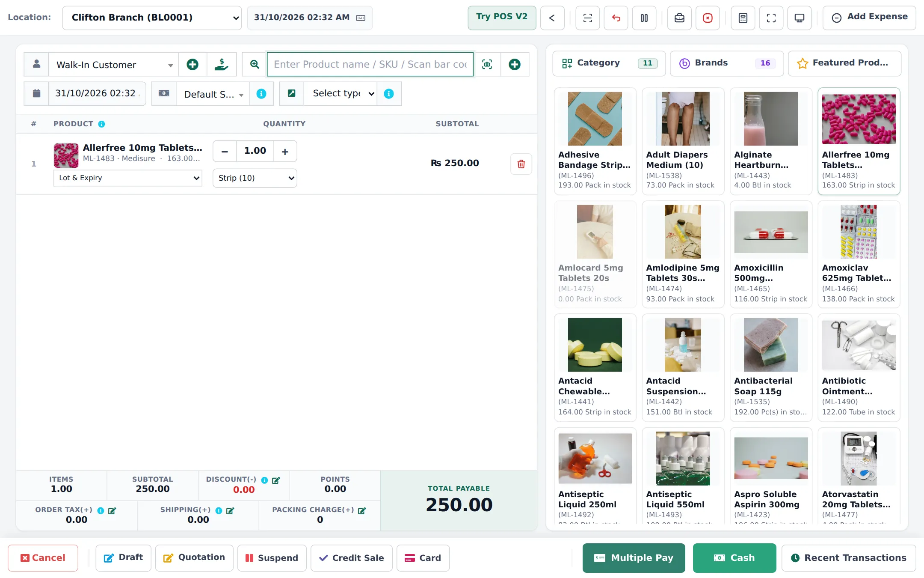Click the Try POS V2 button
This screenshot has height=578, width=924.
click(x=502, y=18)
